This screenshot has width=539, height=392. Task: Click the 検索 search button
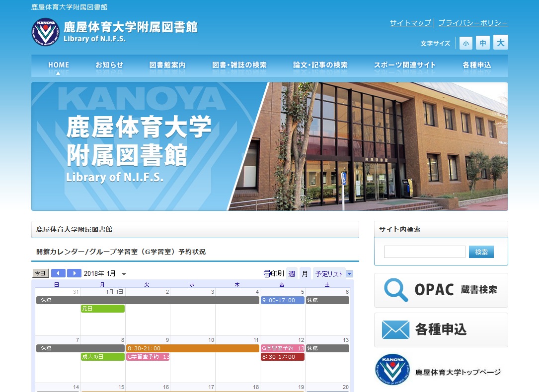[481, 252]
